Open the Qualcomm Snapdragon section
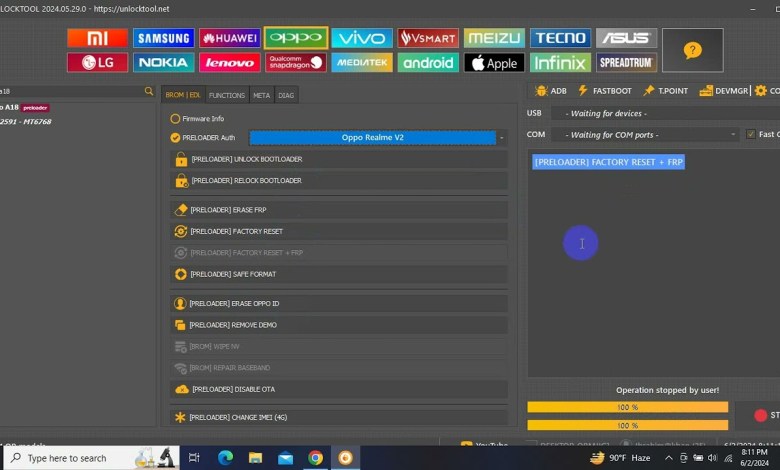 click(x=295, y=63)
